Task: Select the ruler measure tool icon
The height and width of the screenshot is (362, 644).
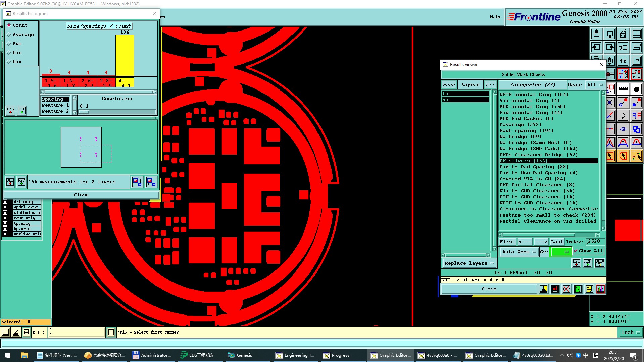Action: (x=623, y=89)
